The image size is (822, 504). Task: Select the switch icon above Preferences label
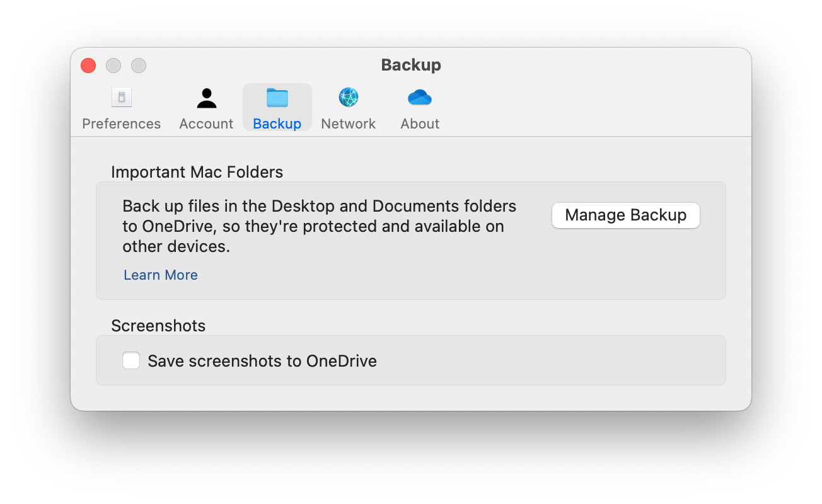pyautogui.click(x=121, y=96)
